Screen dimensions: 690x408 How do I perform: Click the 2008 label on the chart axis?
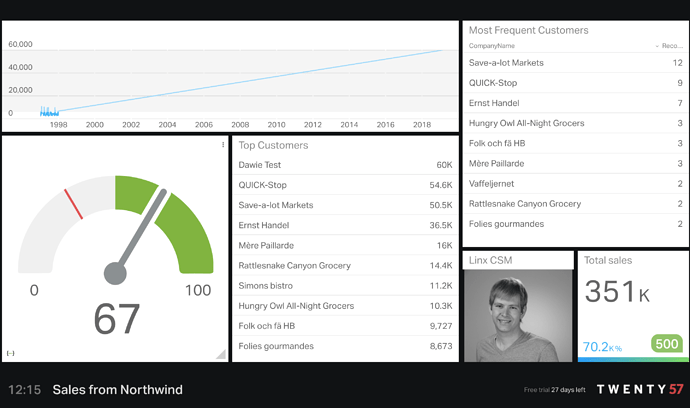pos(240,125)
